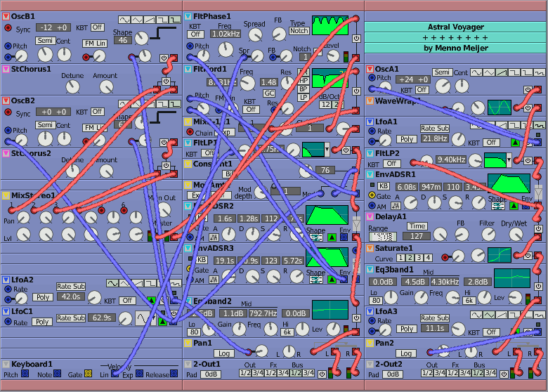This screenshot has width=548, height=392.
Task: Open the FltPhase1 module menu arrow
Action: click(188, 16)
